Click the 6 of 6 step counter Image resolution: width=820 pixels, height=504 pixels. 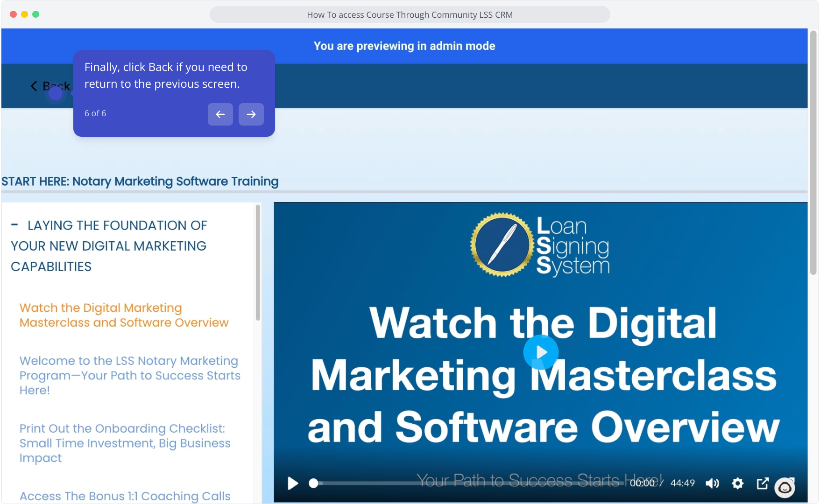click(95, 113)
